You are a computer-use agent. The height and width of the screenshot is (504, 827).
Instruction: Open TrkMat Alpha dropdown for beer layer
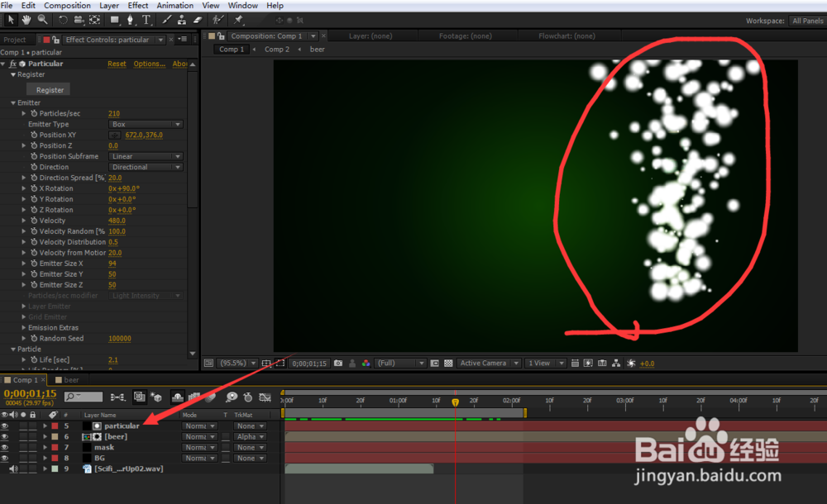251,436
